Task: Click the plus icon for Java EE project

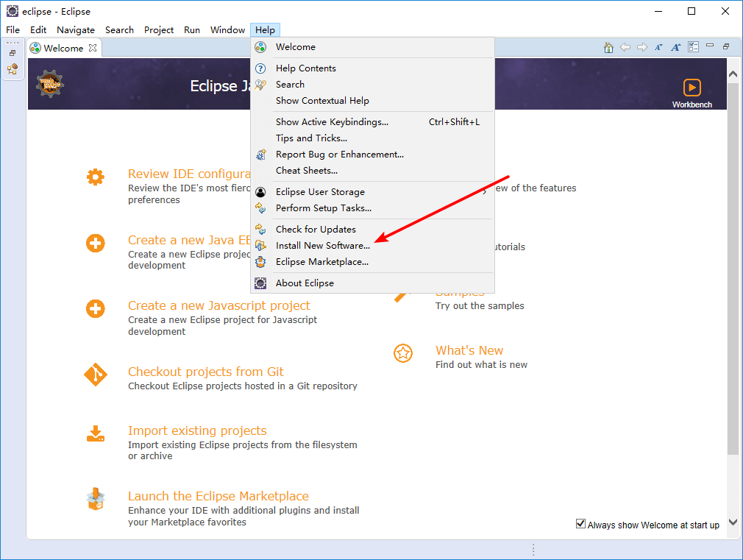Action: (95, 244)
